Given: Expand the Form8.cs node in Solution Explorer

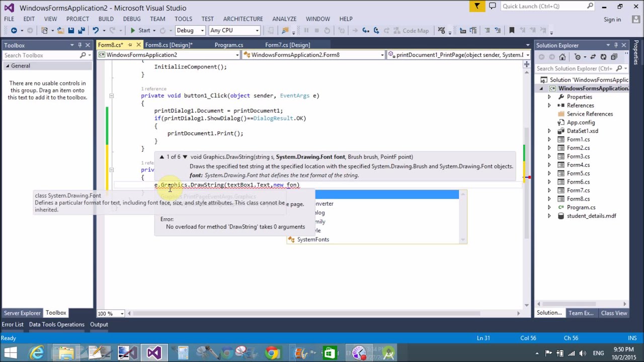Looking at the screenshot, I should click(x=549, y=199).
